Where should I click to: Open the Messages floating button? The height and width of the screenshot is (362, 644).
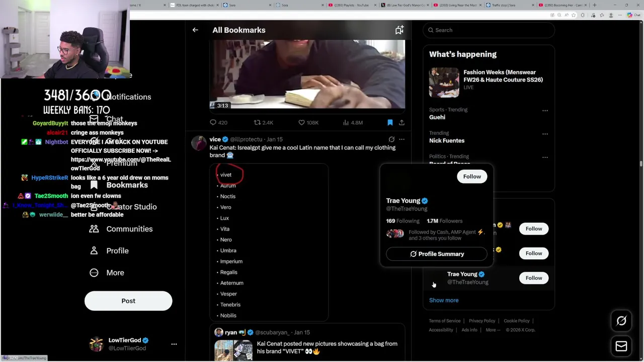click(x=621, y=346)
